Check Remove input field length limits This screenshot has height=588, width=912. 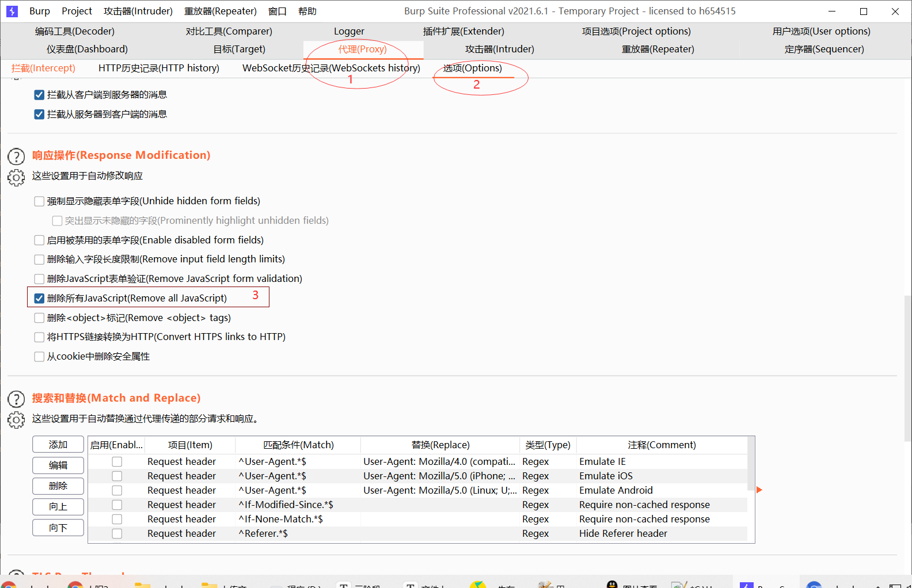point(39,259)
